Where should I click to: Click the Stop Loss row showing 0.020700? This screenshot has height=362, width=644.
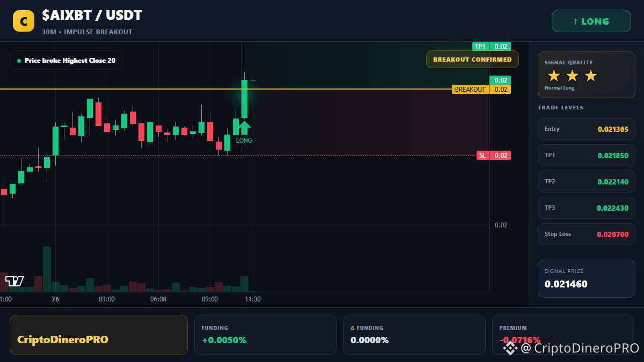point(587,234)
